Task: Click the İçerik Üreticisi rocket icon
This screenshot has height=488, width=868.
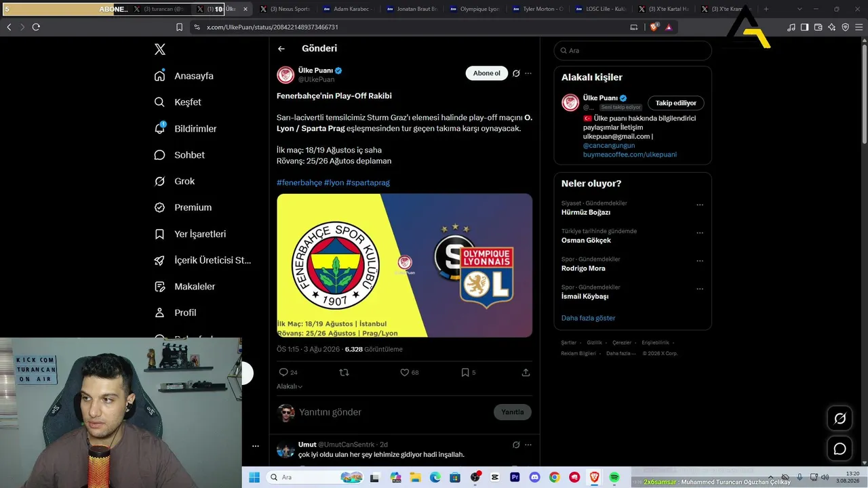Action: [x=160, y=260]
